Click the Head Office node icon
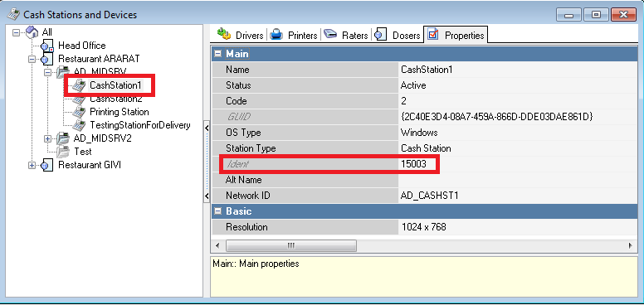 [x=47, y=46]
